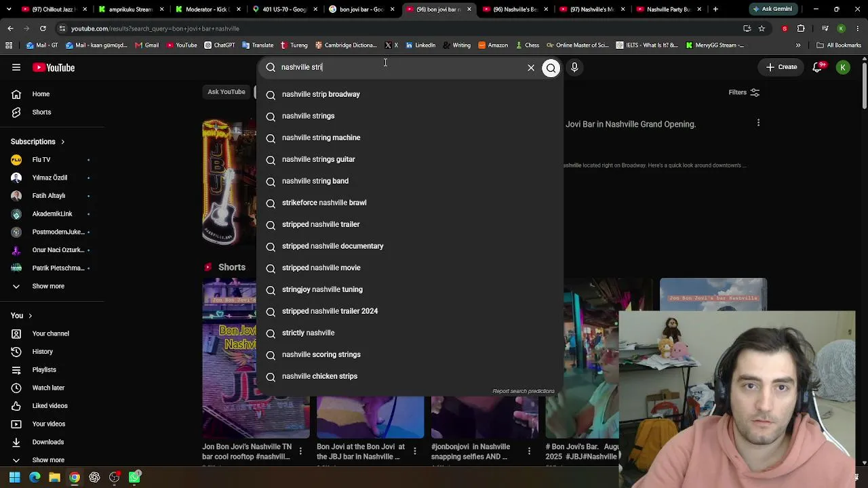
Task: Choose suggestion 'strictly nashville'
Action: (x=410, y=333)
